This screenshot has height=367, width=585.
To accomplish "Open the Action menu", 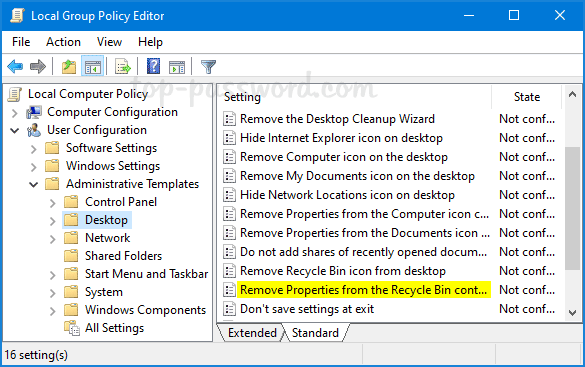I will 63,42.
